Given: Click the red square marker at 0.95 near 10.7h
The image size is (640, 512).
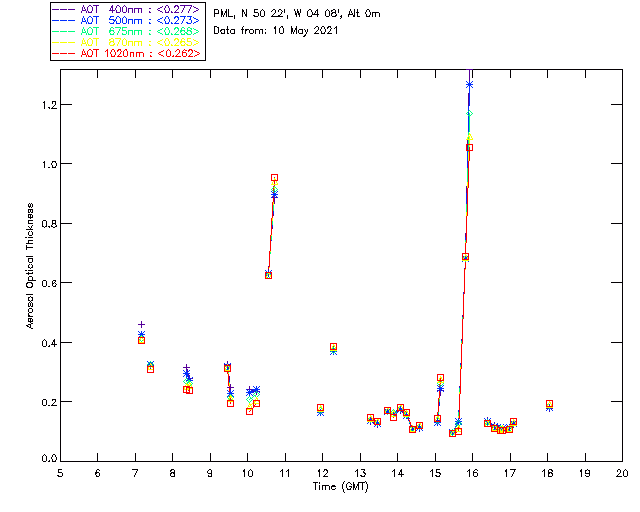Looking at the screenshot, I should click(x=275, y=178).
